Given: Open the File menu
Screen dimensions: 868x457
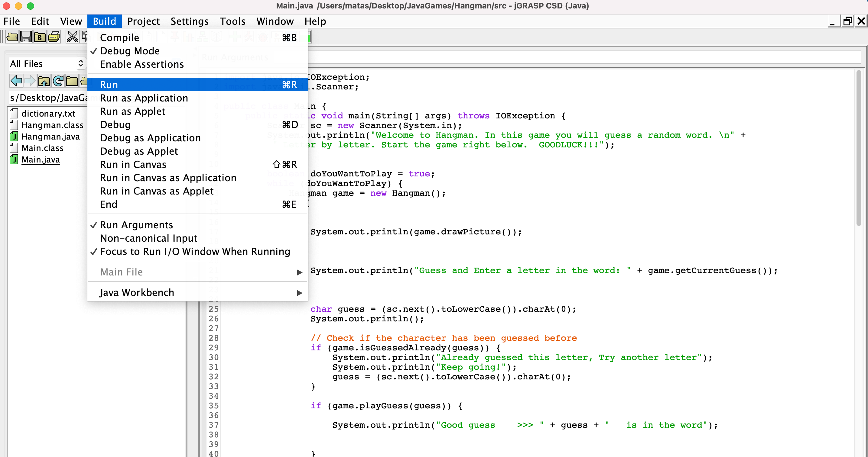Looking at the screenshot, I should tap(12, 21).
